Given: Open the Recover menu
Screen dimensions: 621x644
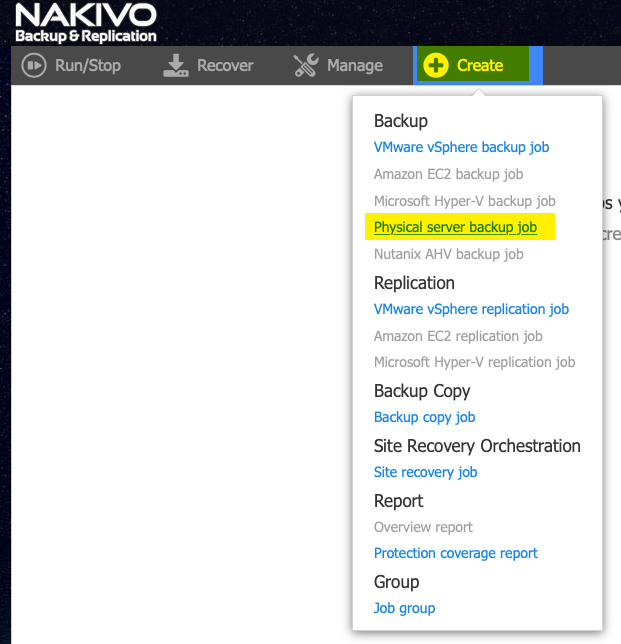Looking at the screenshot, I should click(x=225, y=66).
